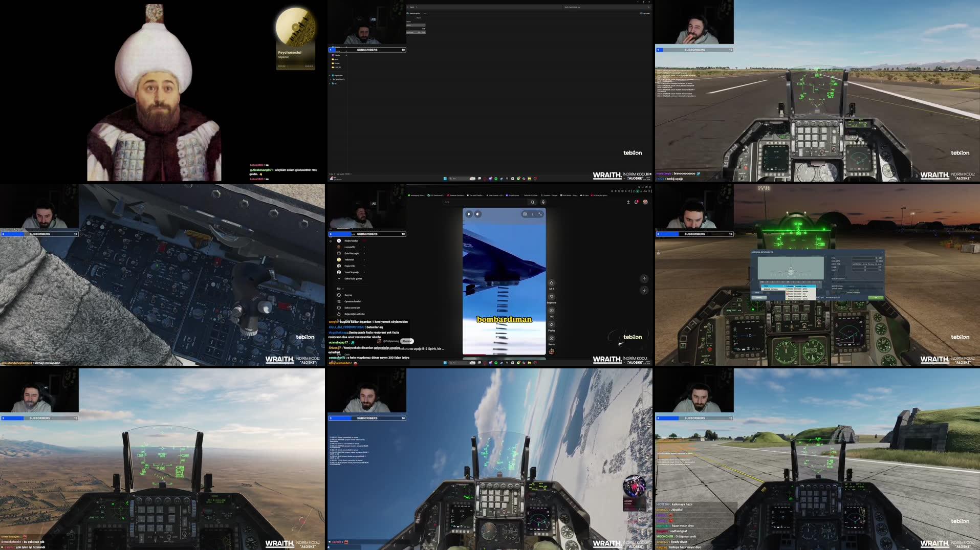Open the three-dot options menu on the Short
This screenshot has height=550, width=980.
[532, 214]
